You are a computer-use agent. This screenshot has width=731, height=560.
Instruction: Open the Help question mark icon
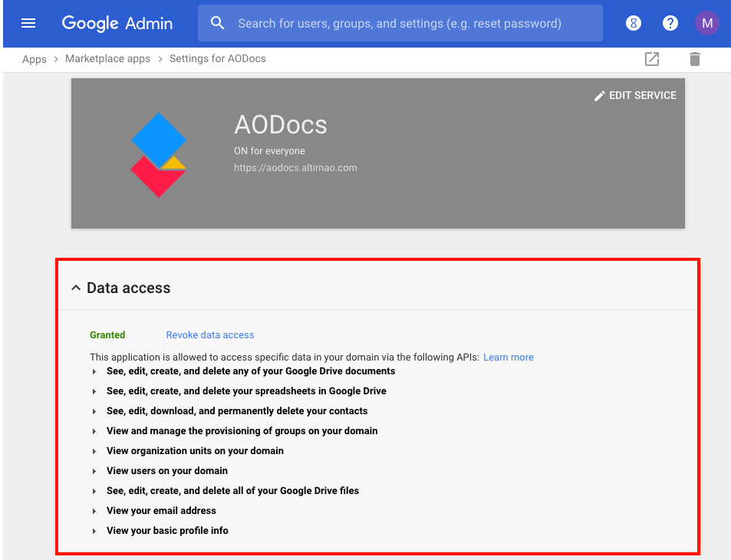click(x=670, y=23)
